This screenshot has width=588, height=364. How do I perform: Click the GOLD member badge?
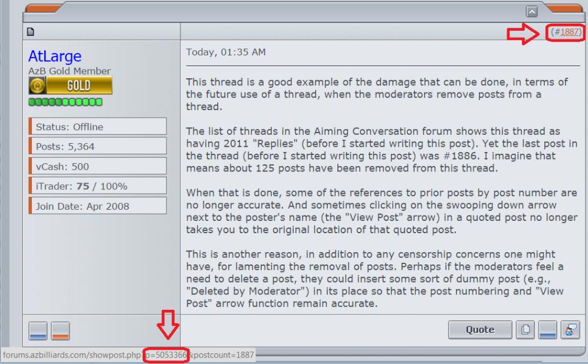point(71,85)
